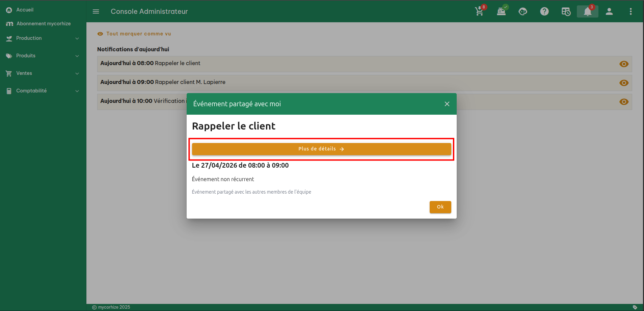
Task: Open the shopping cart icon with badge 8
Action: (479, 11)
